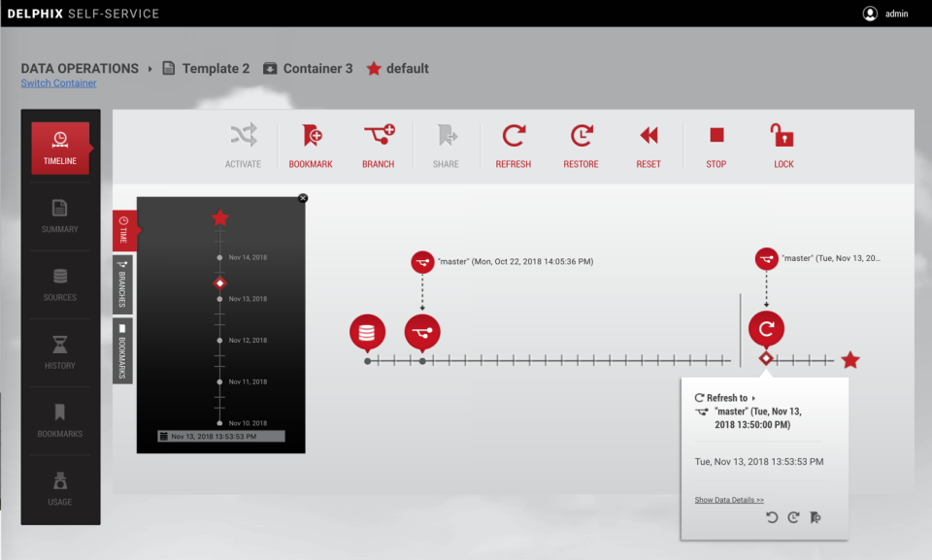Open the SUMMARY panel in the sidebar
The image size is (932, 560).
pos(60,215)
